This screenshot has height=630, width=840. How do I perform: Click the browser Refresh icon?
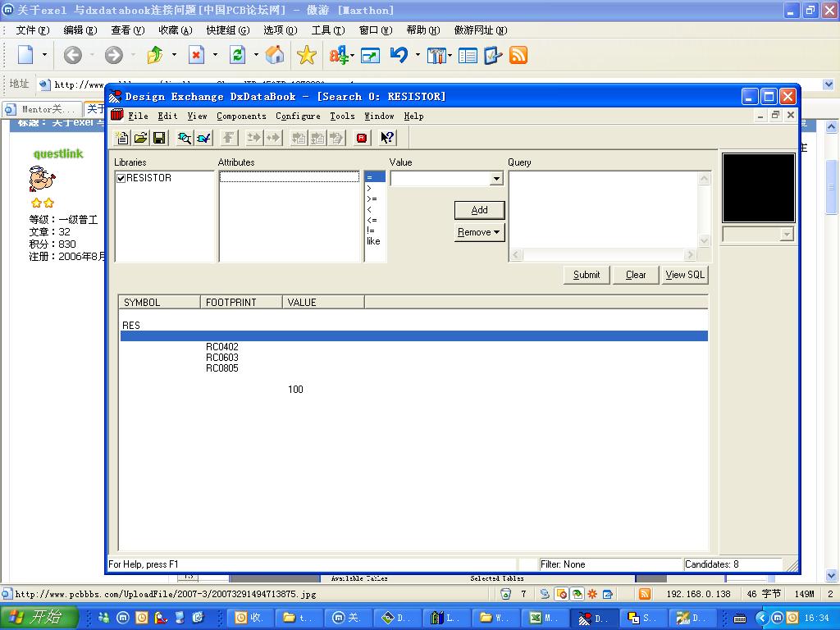pos(237,55)
